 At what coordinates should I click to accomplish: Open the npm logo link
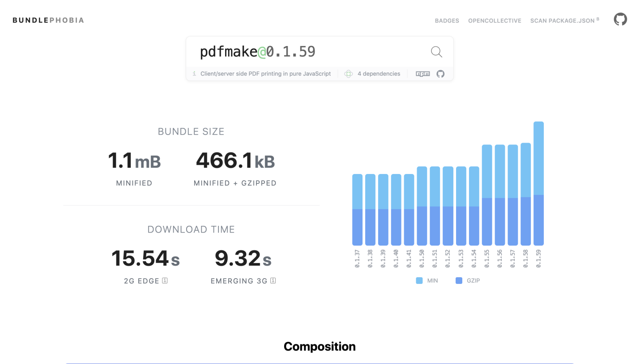423,74
